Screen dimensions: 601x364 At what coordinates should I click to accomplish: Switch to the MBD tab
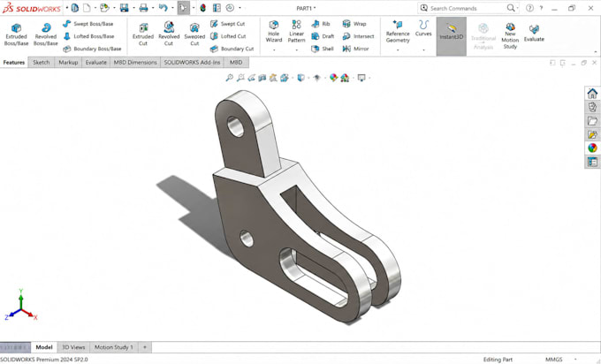pyautogui.click(x=236, y=62)
